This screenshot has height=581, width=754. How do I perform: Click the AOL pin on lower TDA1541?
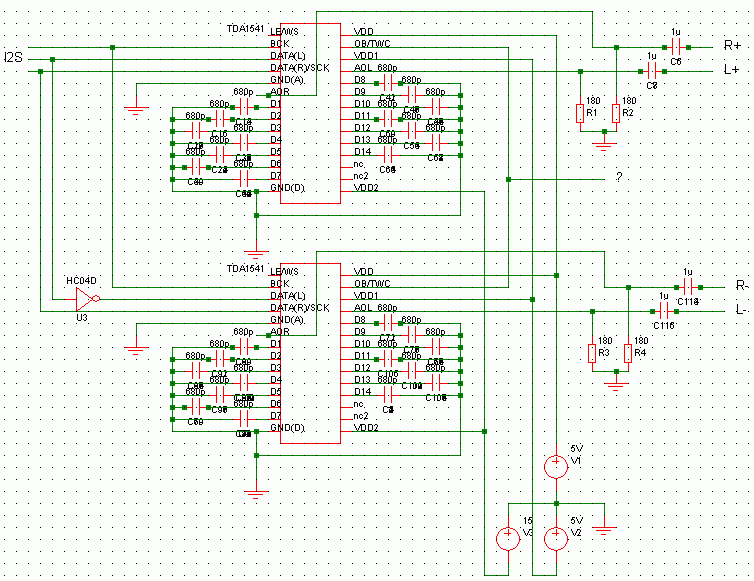coord(363,308)
